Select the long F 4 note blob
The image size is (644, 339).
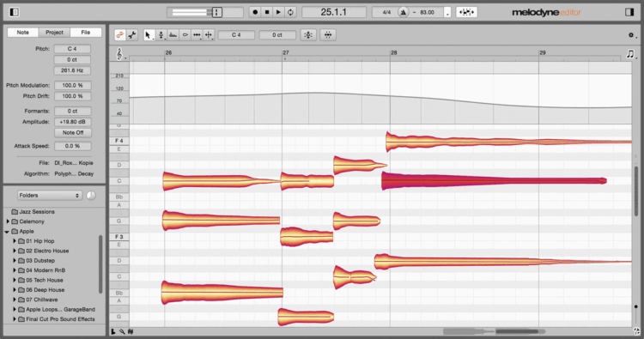pyautogui.click(x=508, y=142)
